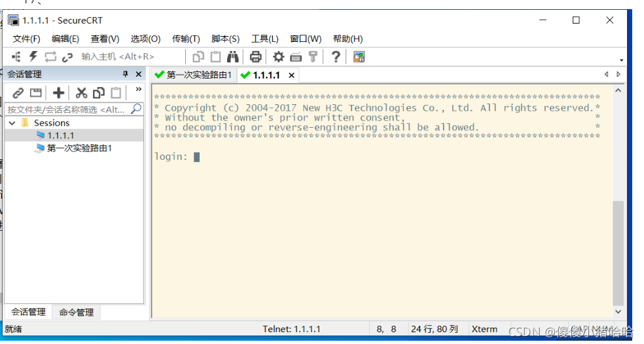Click the connect link icon in session manager
The width and height of the screenshot is (644, 344).
(x=18, y=93)
